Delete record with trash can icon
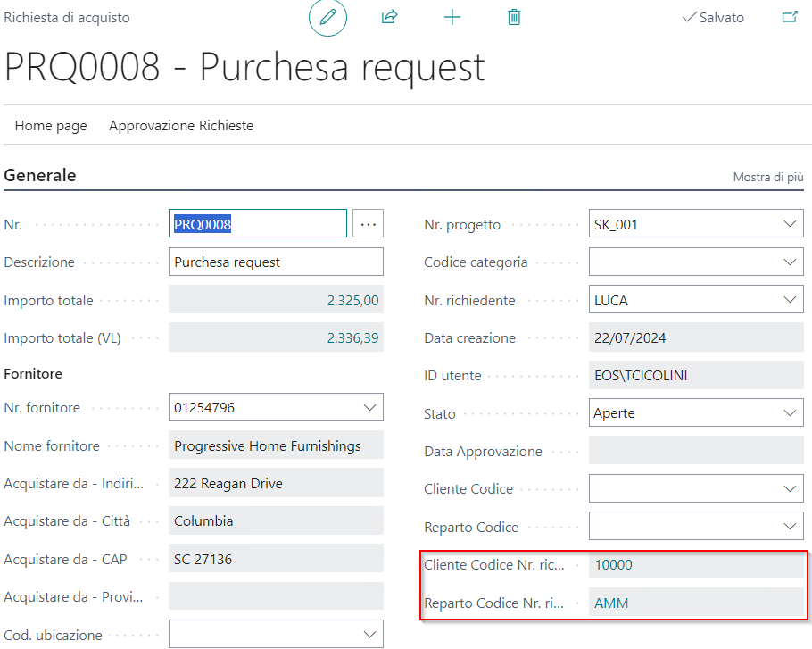Screen dimensions: 812x649 [x=514, y=17]
